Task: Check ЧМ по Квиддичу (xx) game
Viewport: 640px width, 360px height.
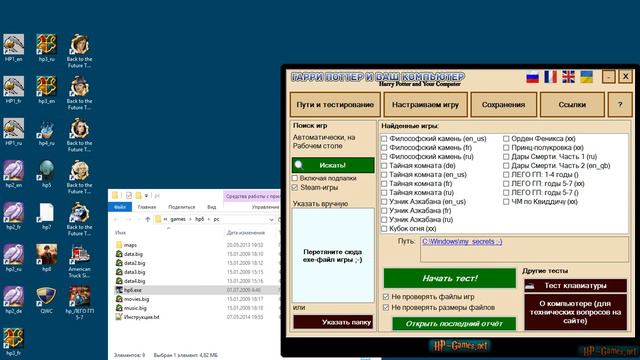Action: [506, 202]
